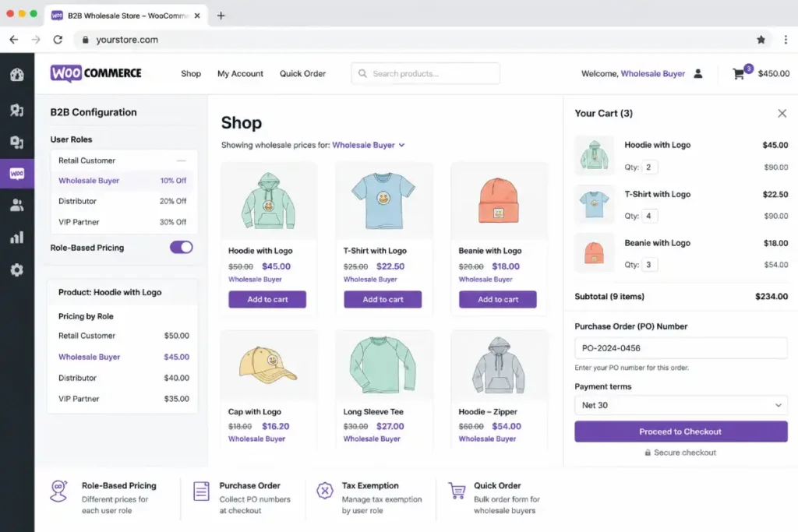Open the Shop menu item

(191, 74)
